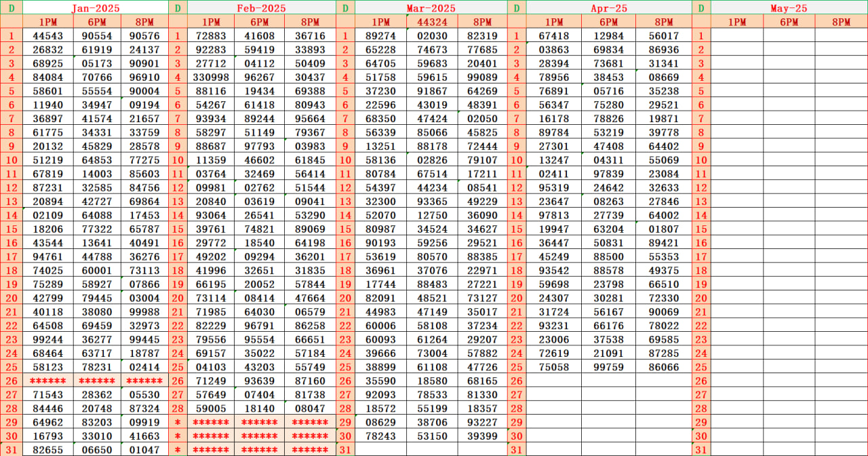Select cell 02109 in January
Viewport: 868px width, 456px height.
pos(47,215)
